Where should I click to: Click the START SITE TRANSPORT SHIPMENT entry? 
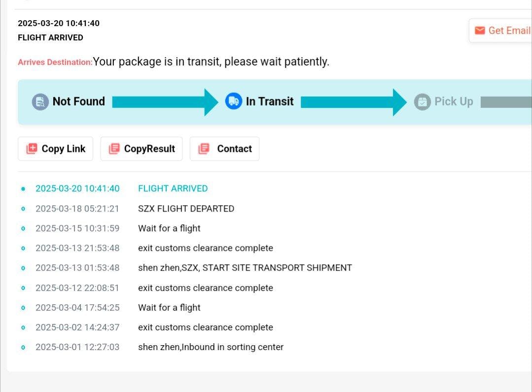point(245,268)
